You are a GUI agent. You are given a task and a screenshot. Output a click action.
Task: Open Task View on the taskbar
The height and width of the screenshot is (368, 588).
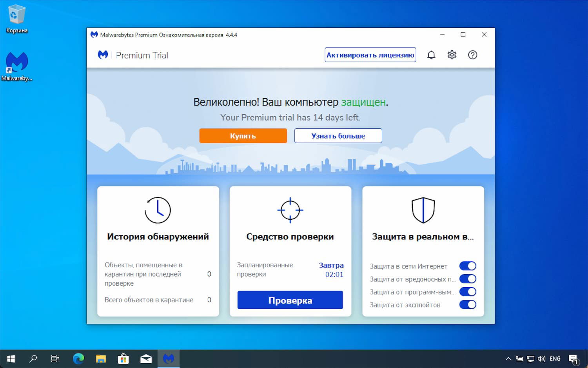55,359
